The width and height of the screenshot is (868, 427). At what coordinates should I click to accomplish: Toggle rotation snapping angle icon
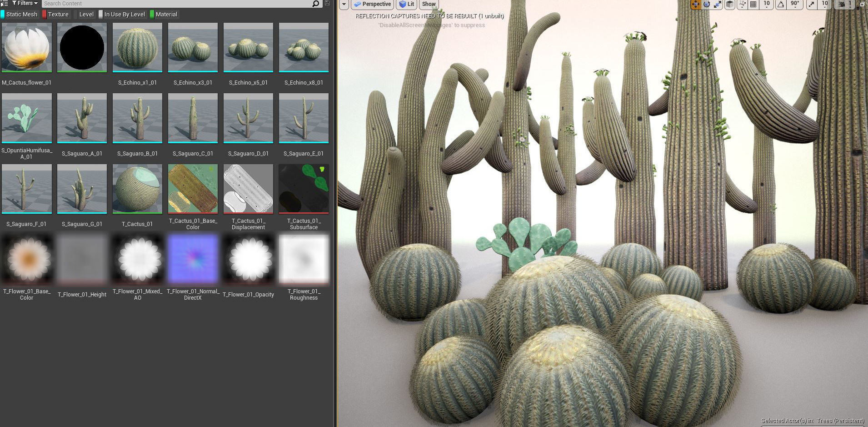point(781,4)
